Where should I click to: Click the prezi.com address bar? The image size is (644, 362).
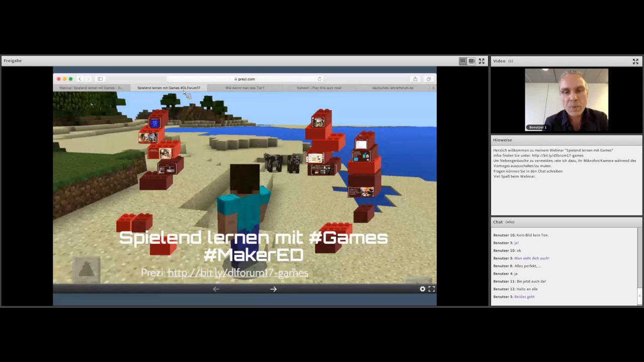click(x=245, y=79)
